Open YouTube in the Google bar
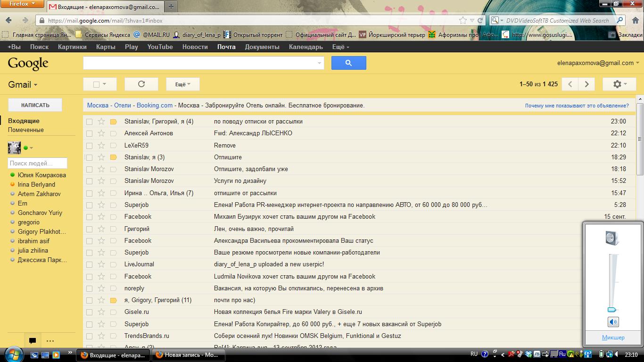The height and width of the screenshot is (362, 644). 160,47
